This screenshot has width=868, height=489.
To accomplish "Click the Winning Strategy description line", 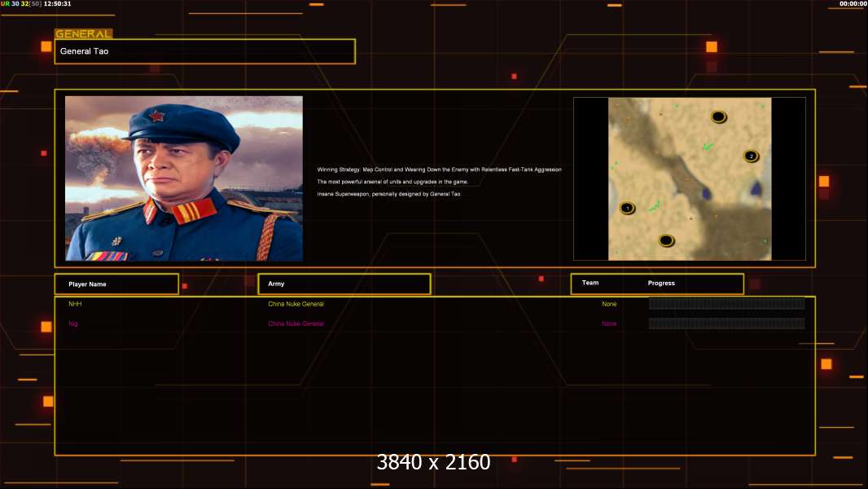I will click(440, 170).
